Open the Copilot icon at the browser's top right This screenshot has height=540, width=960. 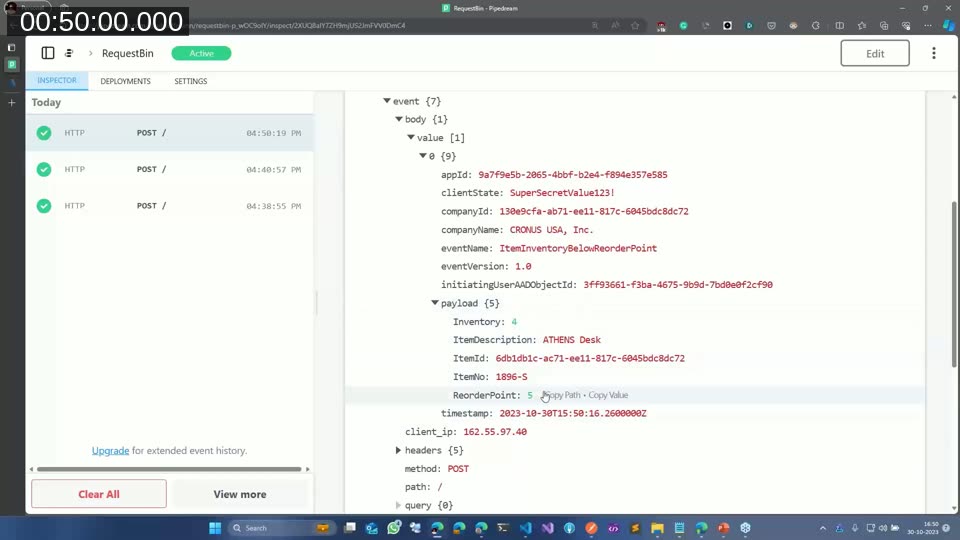click(x=948, y=26)
